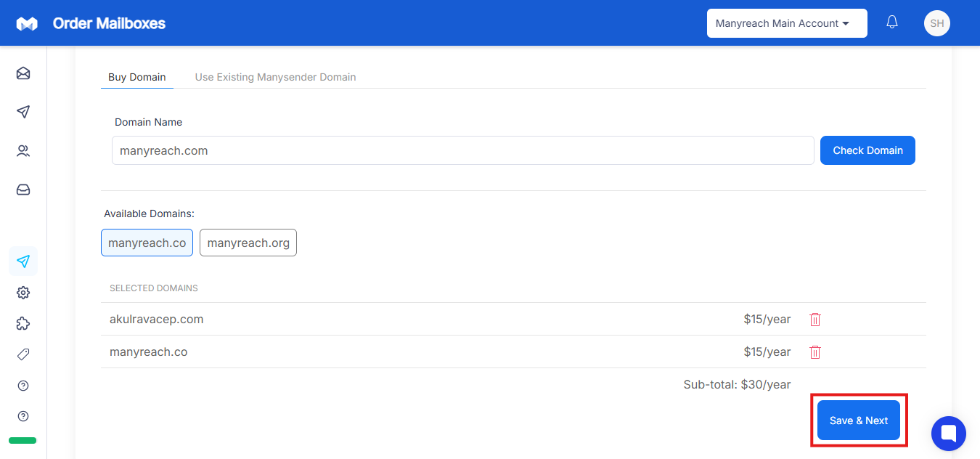
Task: Open the SH user avatar menu
Action: click(937, 23)
